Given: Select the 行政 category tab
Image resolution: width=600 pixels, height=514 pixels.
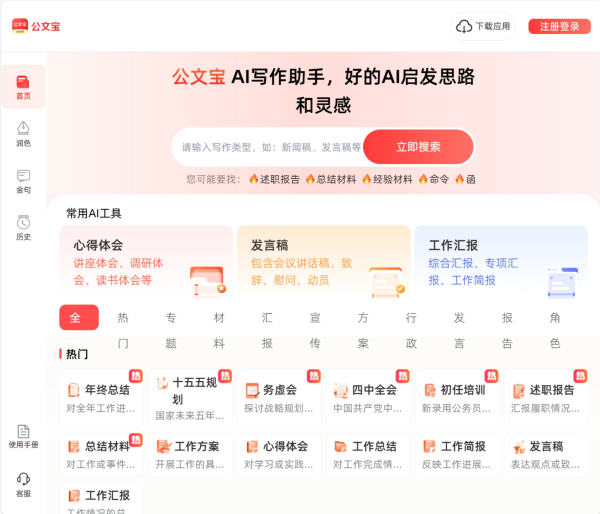Looking at the screenshot, I should click(411, 331).
